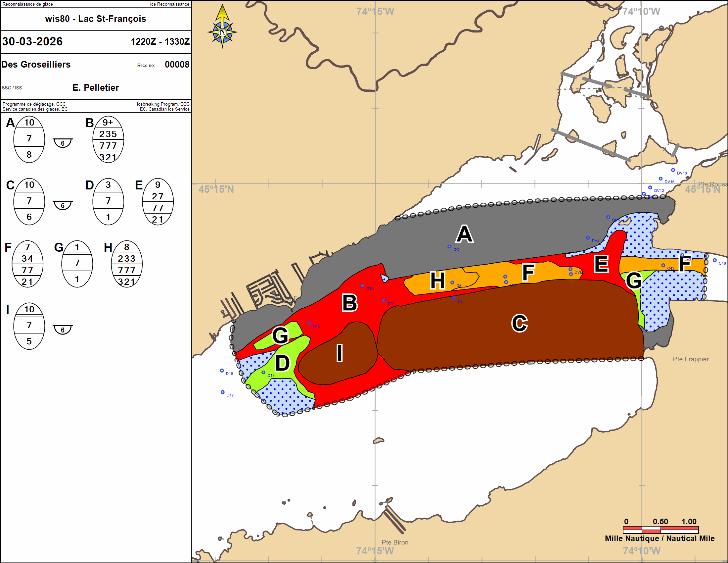Click the egg code symbol for zone E

pyautogui.click(x=158, y=202)
